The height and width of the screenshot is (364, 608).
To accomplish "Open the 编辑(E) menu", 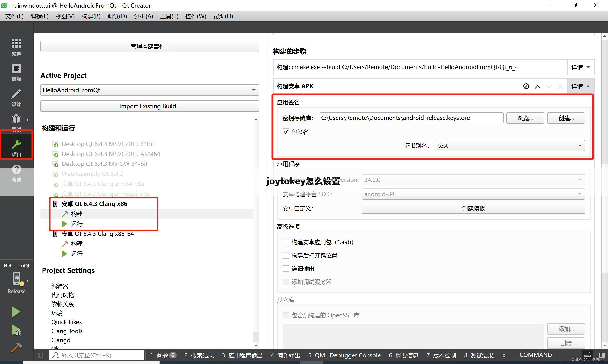I will click(39, 16).
